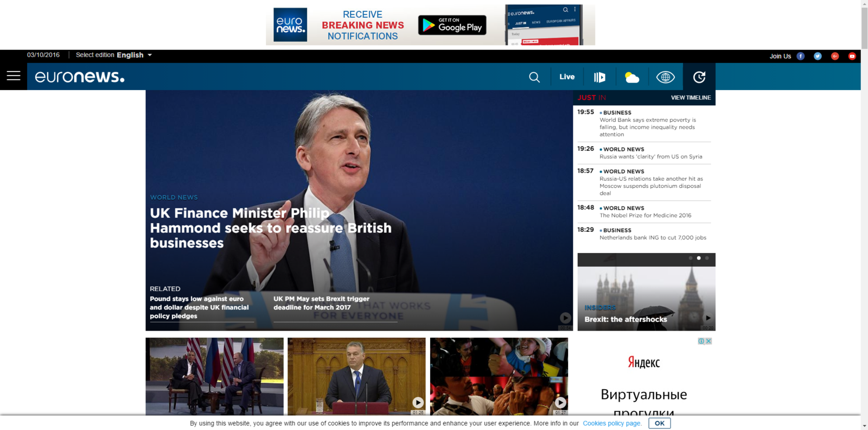The image size is (868, 430).
Task: Click the refresh Just In icon
Action: [699, 77]
